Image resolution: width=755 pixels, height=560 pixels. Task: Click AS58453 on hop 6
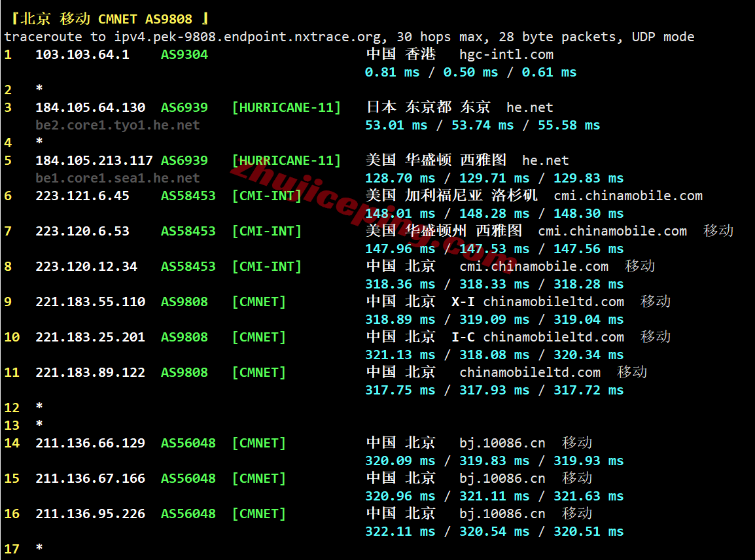click(x=188, y=196)
